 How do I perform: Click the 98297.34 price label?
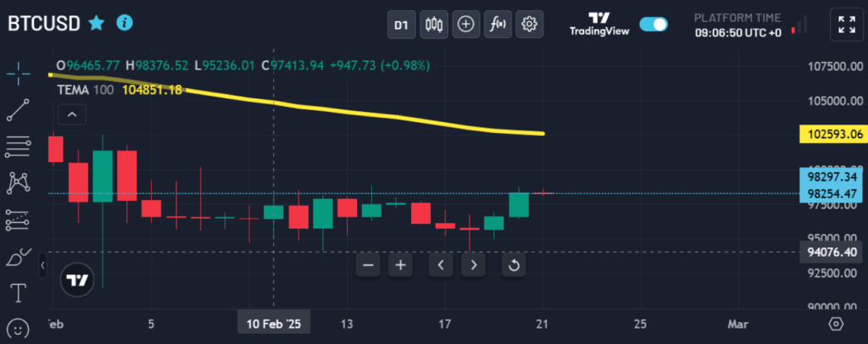pyautogui.click(x=832, y=177)
